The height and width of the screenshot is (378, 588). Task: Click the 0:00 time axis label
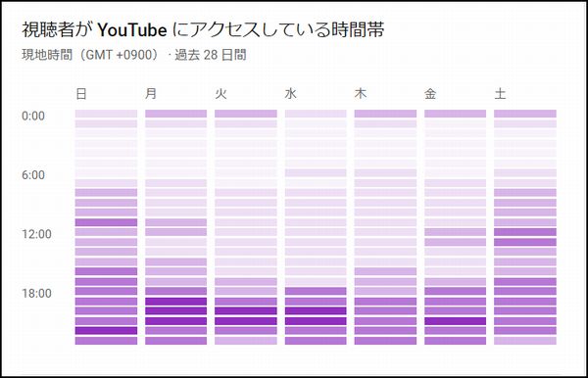33,116
